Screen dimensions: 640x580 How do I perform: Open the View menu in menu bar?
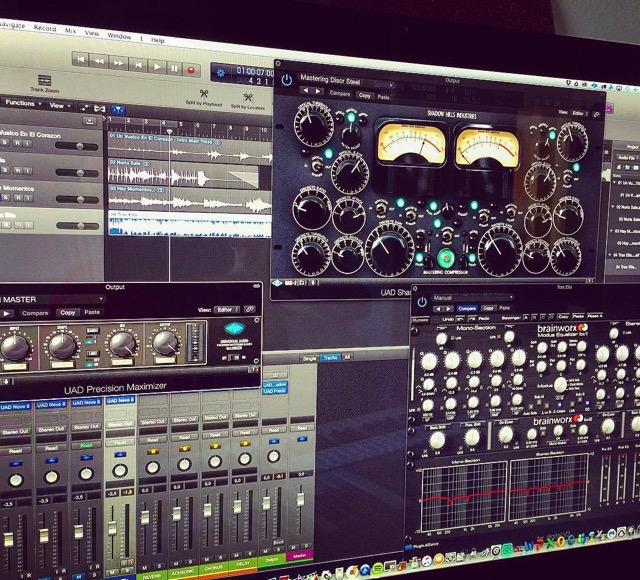[92, 33]
